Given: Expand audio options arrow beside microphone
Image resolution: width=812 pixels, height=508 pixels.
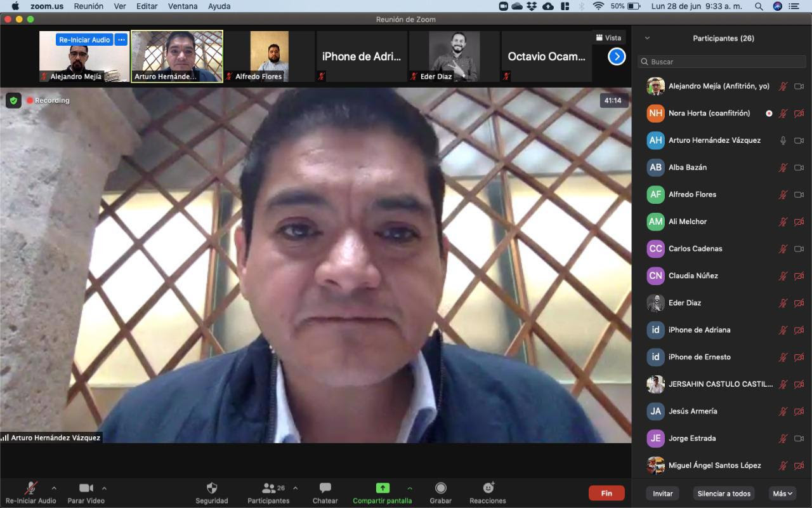Looking at the screenshot, I should point(54,488).
